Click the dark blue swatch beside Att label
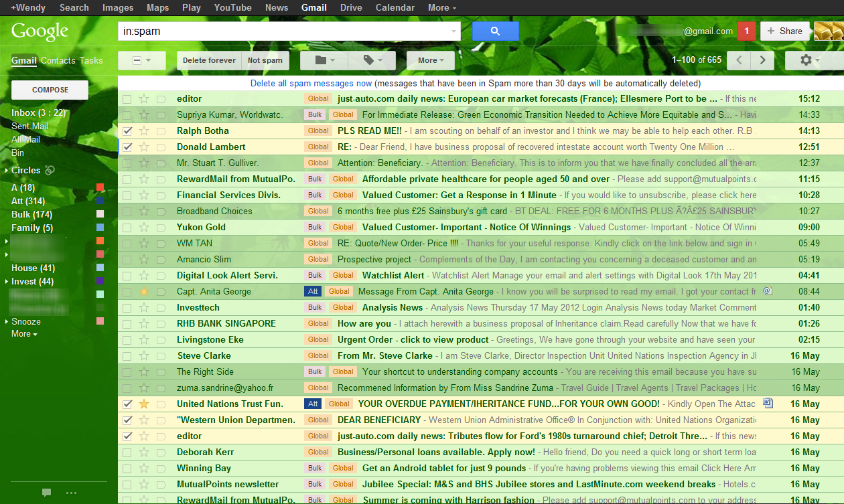The width and height of the screenshot is (844, 504). [x=100, y=201]
